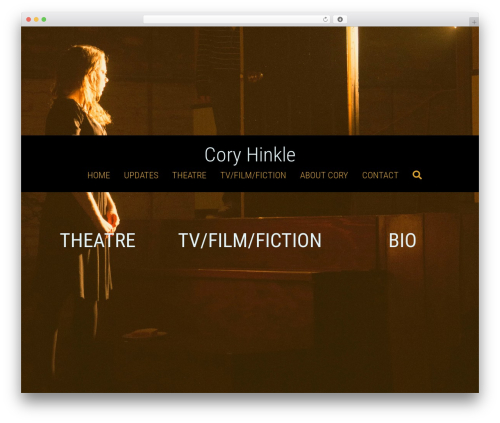Screen dimensions: 500x423
Task: Minimize the window using the yellow button
Action: (x=36, y=19)
